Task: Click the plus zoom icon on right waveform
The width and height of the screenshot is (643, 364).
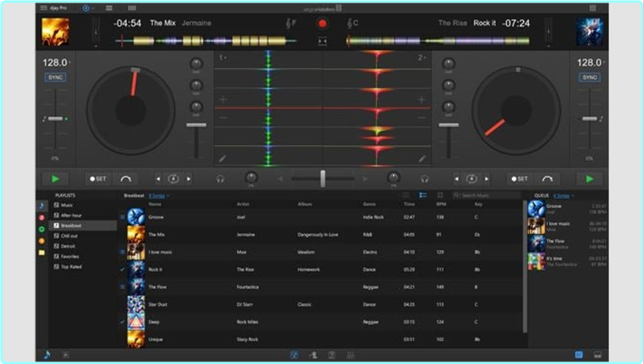Action: click(x=421, y=99)
